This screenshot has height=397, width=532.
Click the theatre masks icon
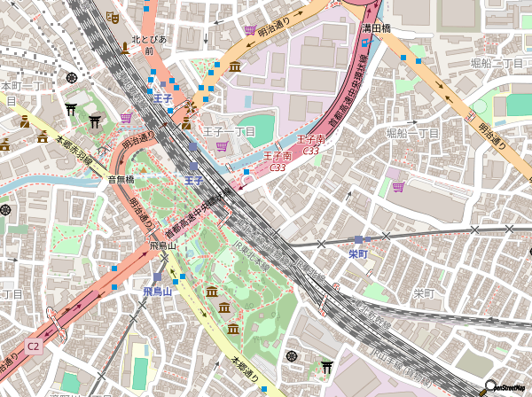point(113,17)
